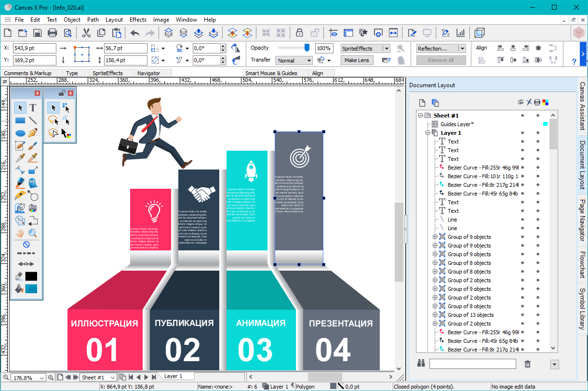Select the Hand pan tool
This screenshot has width=588, height=391.
click(x=20, y=234)
